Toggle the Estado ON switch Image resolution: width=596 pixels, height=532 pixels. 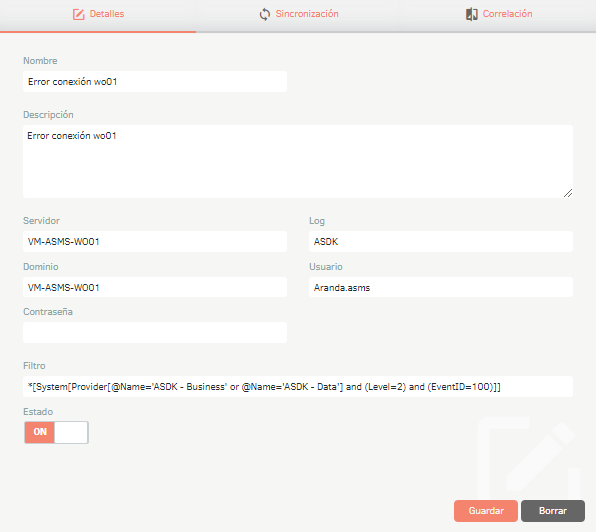tap(56, 432)
